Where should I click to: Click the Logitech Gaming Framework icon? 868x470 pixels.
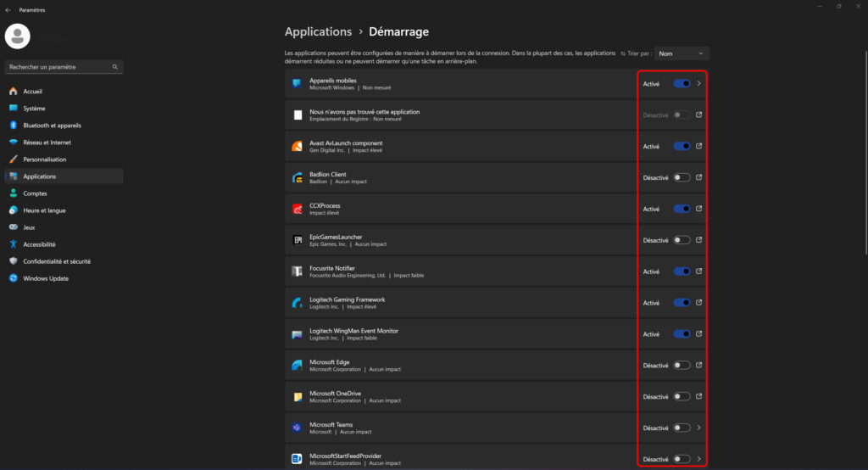[298, 303]
